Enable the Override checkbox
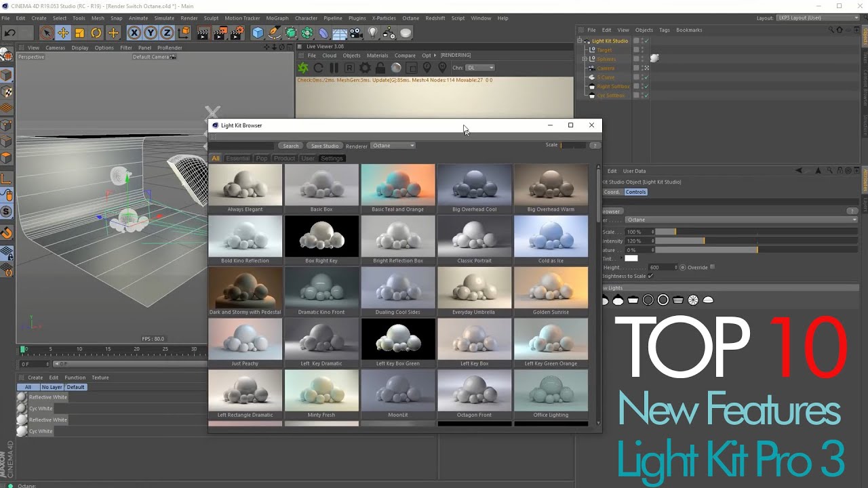868x488 pixels. [712, 267]
